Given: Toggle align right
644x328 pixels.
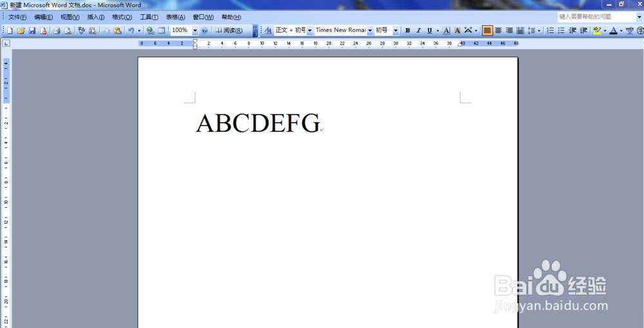Looking at the screenshot, I should click(509, 30).
